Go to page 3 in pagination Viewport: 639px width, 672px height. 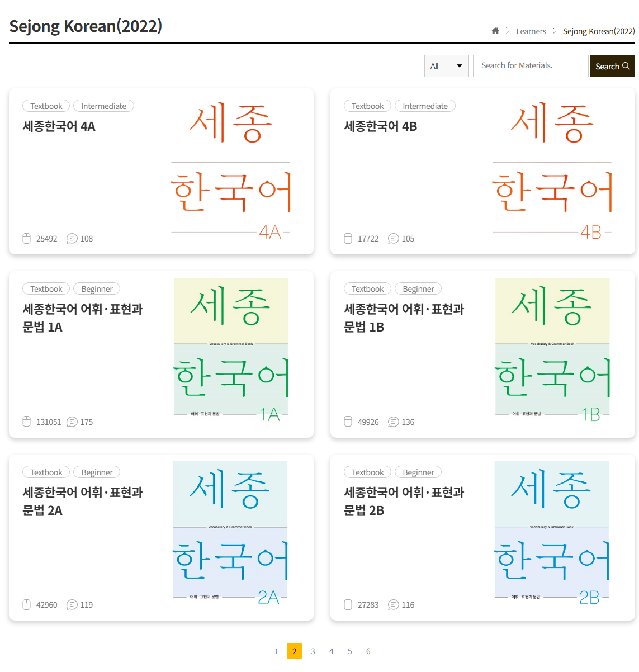click(313, 651)
